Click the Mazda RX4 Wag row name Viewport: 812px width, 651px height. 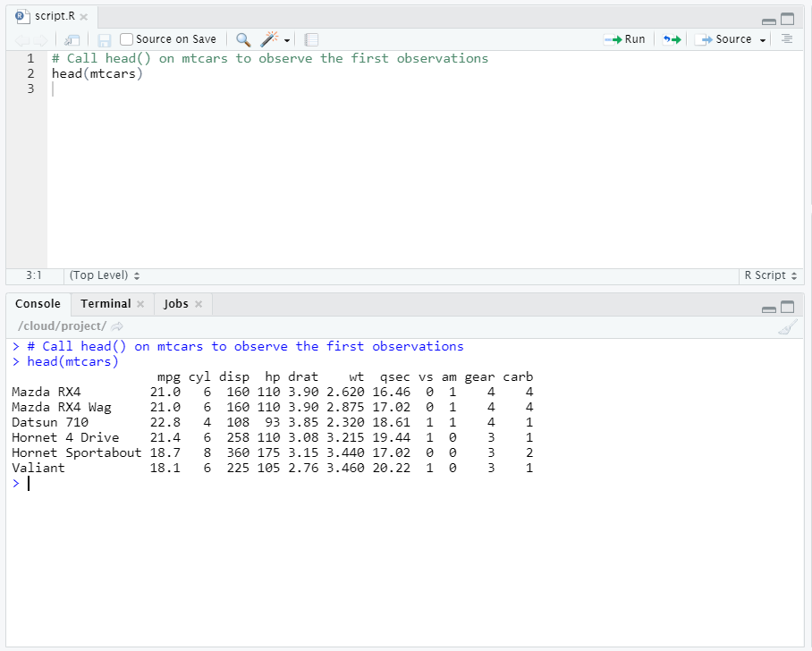61,408
